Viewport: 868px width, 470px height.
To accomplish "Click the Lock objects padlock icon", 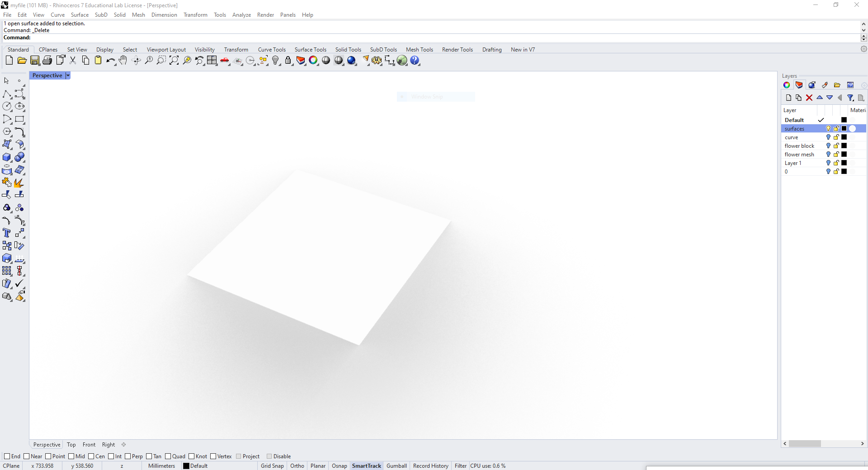I will 288,61.
